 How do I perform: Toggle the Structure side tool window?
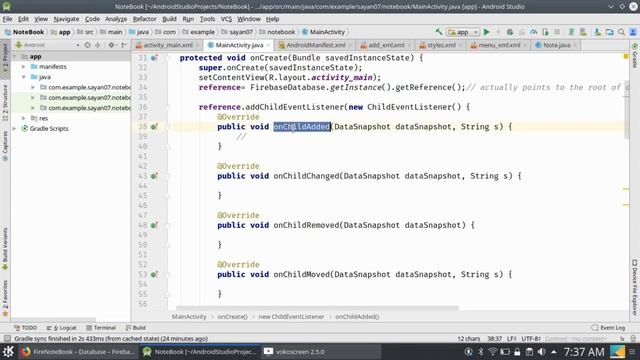5,103
